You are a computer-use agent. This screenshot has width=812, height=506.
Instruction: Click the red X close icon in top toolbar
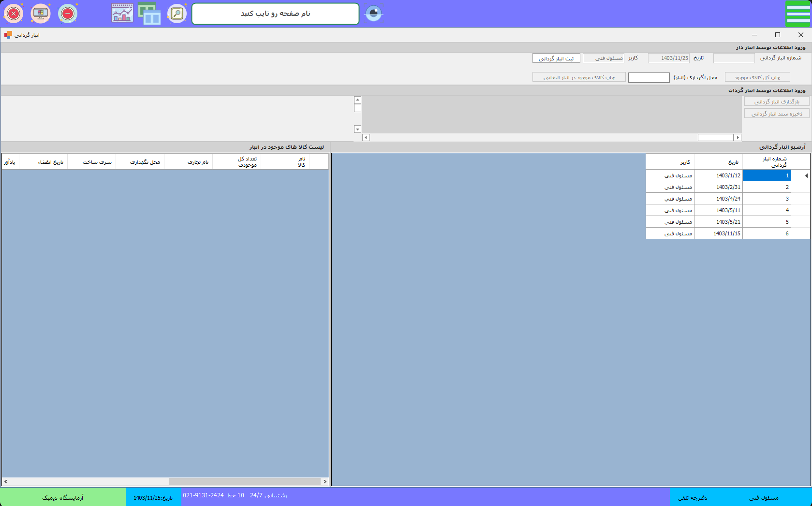[x=14, y=14]
